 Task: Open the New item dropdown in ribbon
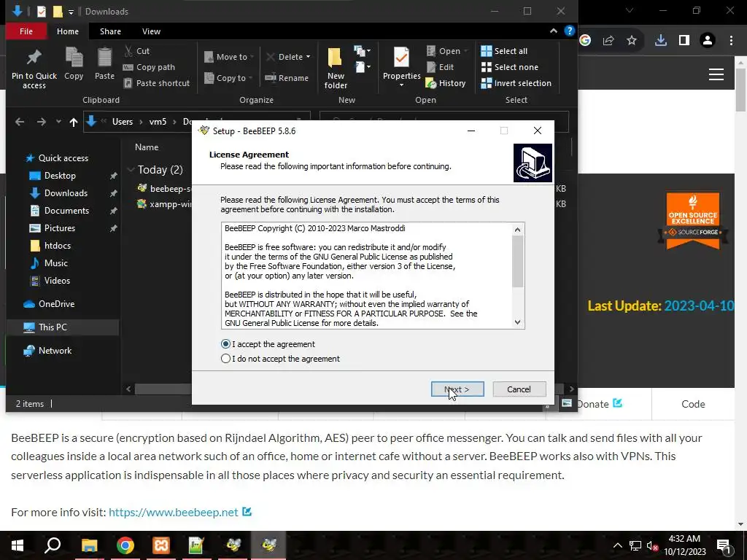[x=362, y=50]
